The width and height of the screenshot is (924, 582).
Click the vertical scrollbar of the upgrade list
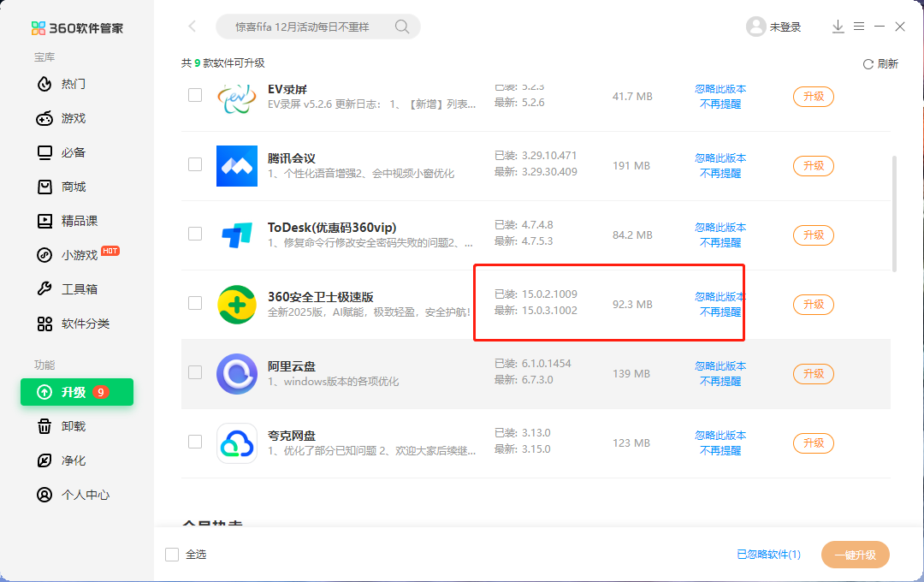coord(895,214)
